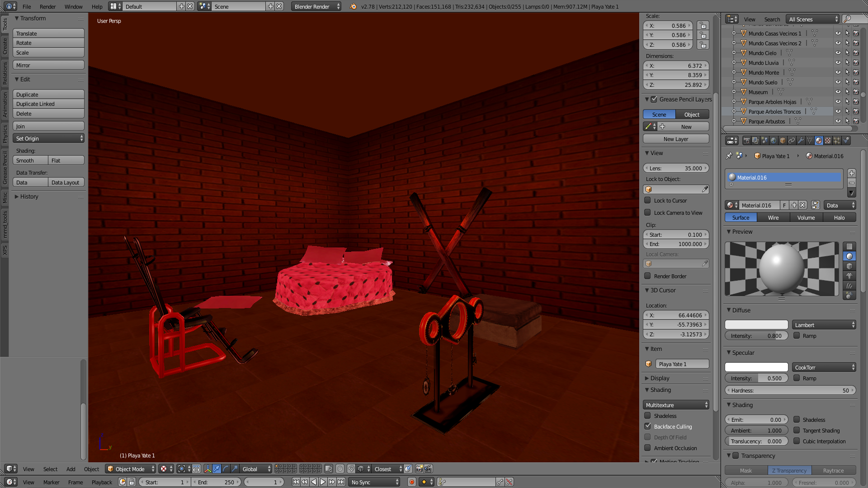Disable Backface Culling
This screenshot has height=488, width=868.
click(648, 427)
